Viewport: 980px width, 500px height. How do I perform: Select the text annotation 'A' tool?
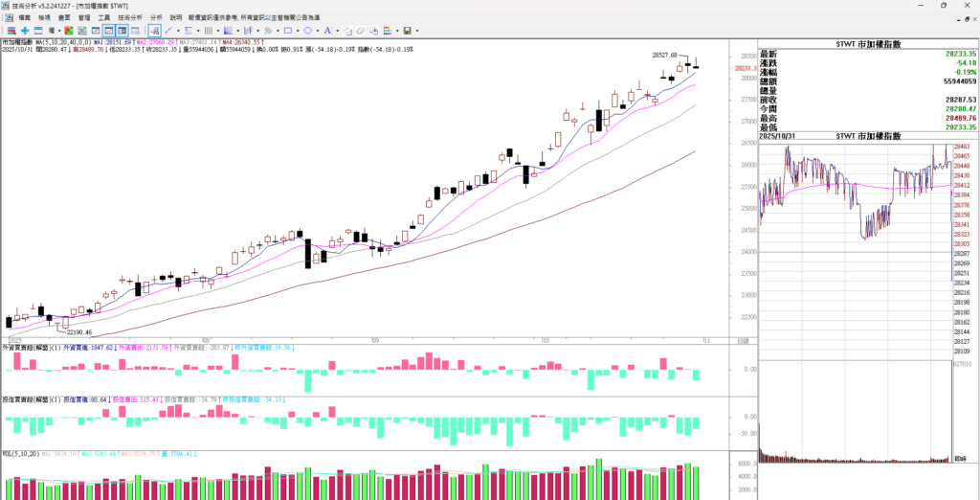coord(327,31)
